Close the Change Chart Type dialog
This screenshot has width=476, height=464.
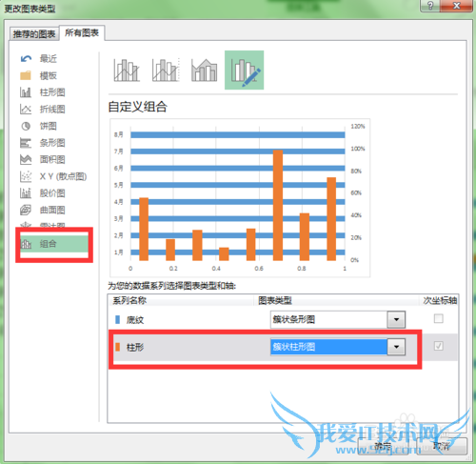456,6
